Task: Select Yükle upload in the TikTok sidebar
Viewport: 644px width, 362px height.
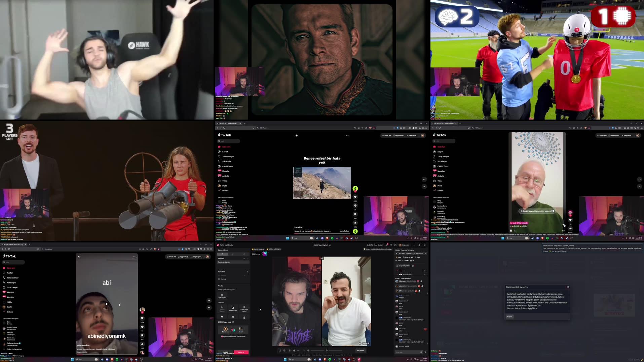Action: click(x=224, y=181)
